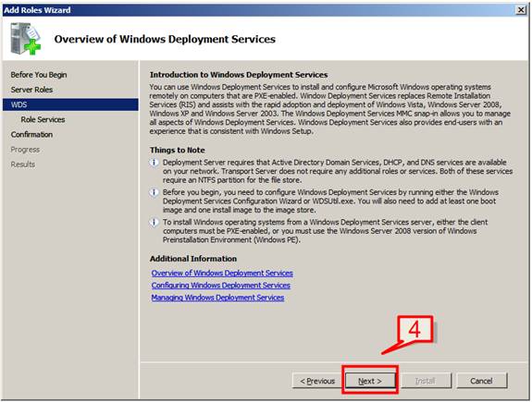Open Configuring Windows Deployment Services link

221,286
